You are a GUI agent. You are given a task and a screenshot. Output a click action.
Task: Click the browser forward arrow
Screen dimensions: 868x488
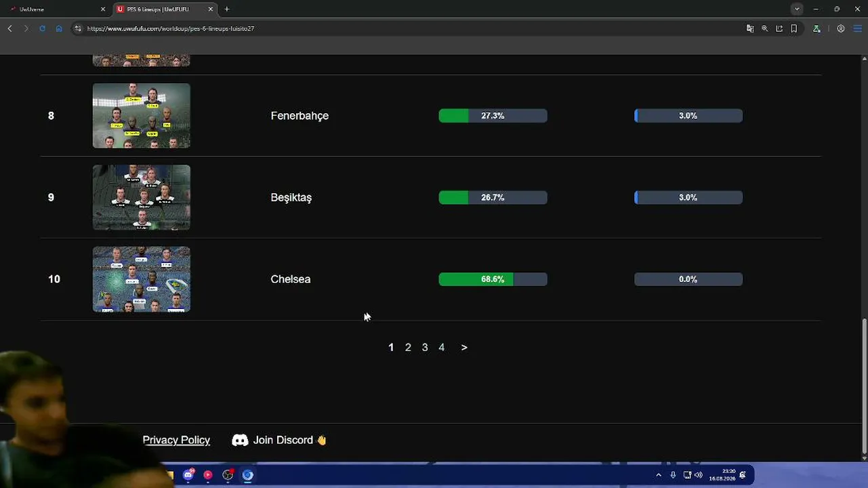pyautogui.click(x=26, y=28)
